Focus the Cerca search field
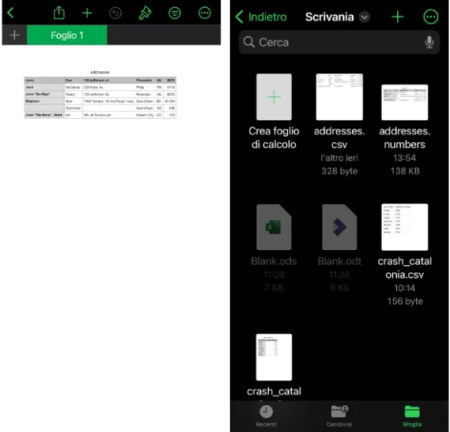Viewport: 450px width, 432px height. (339, 42)
